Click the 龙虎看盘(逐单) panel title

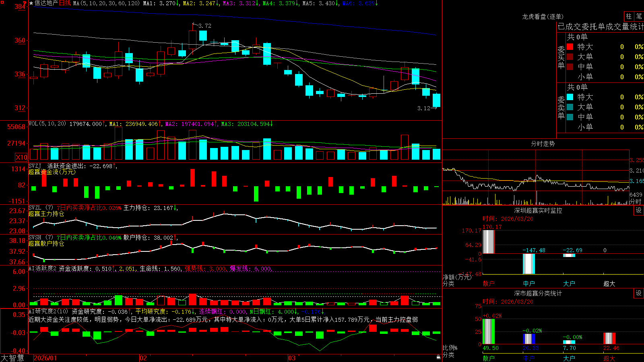pos(543,16)
